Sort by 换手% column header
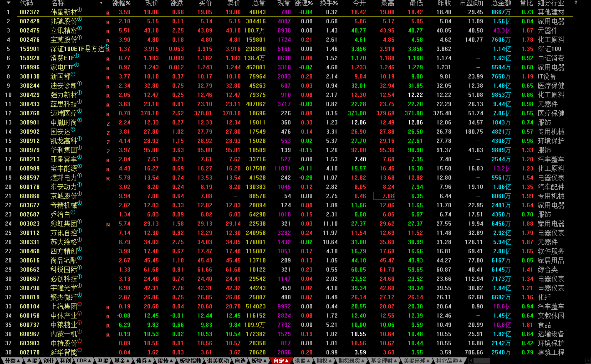Image resolution: width=591 pixels, height=364 pixels. click(329, 3)
